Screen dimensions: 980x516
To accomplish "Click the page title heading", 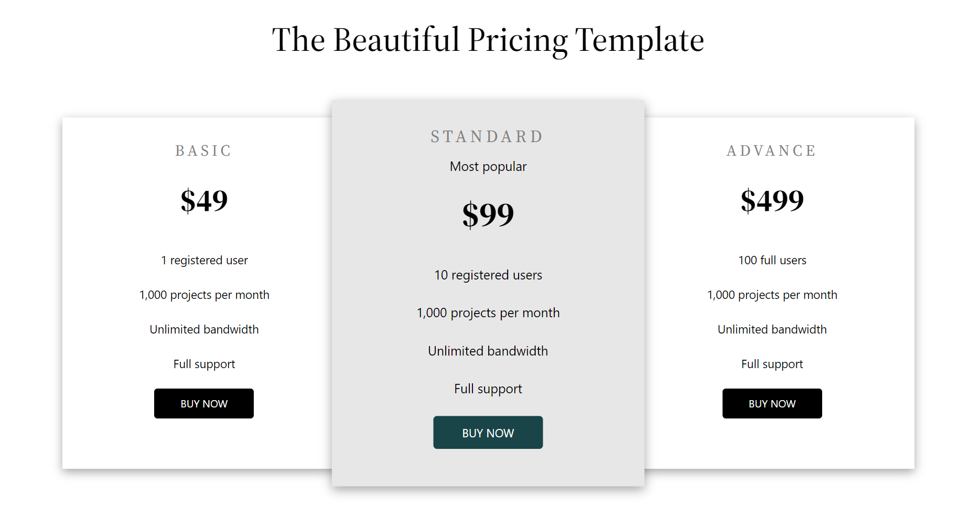I will [x=488, y=40].
